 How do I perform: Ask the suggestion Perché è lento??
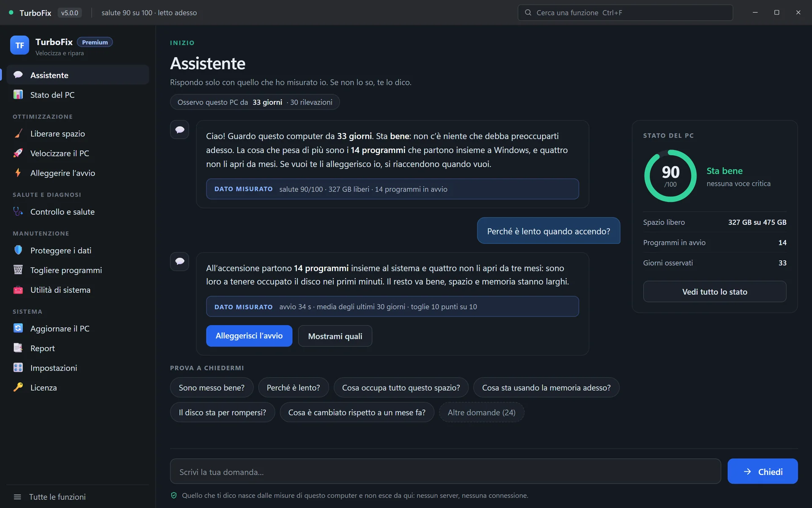point(294,387)
